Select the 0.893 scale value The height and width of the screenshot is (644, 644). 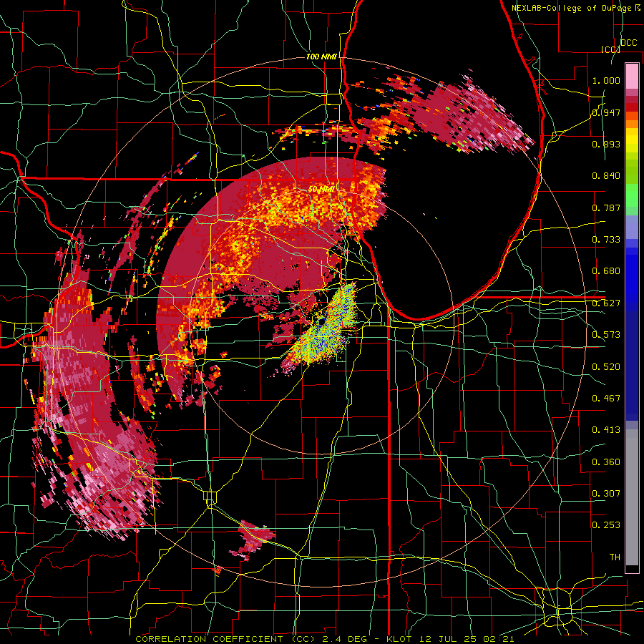pos(606,144)
